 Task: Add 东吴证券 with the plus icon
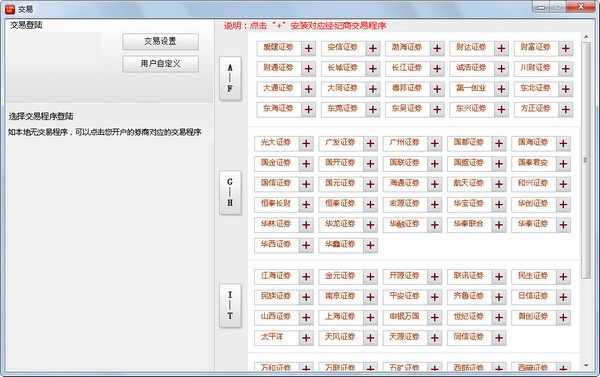(x=437, y=109)
